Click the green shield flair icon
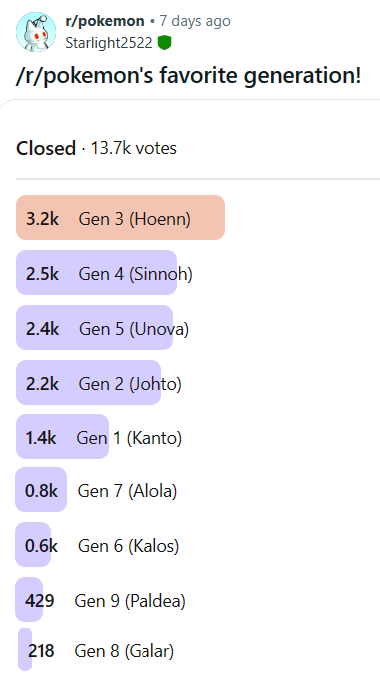 [165, 43]
